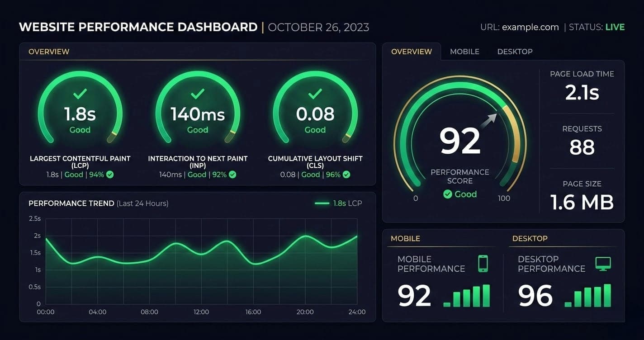Toggle the 96% verified badge under CLS
Viewport: 644px width, 340px height.
tap(346, 175)
